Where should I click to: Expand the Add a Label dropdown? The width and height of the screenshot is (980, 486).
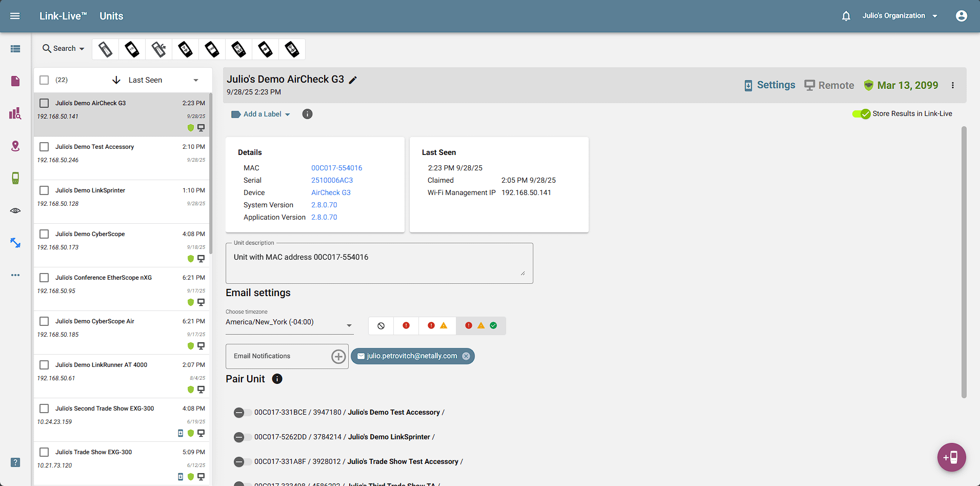(x=288, y=114)
